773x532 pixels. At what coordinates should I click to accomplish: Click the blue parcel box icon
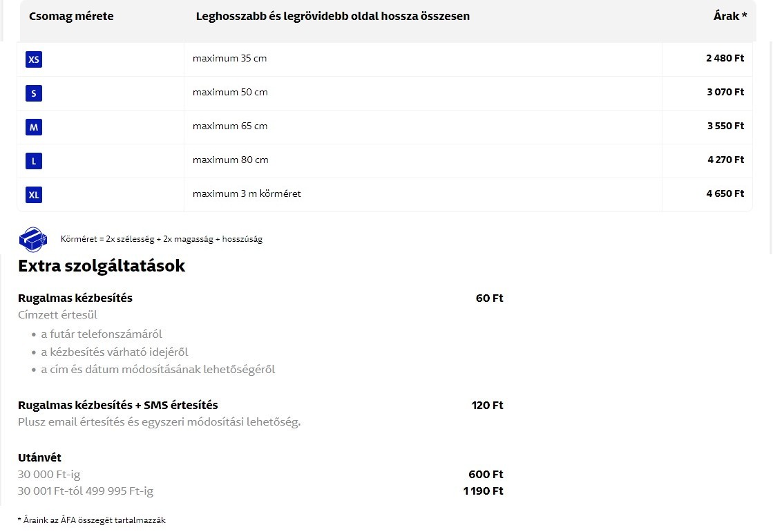click(33, 239)
